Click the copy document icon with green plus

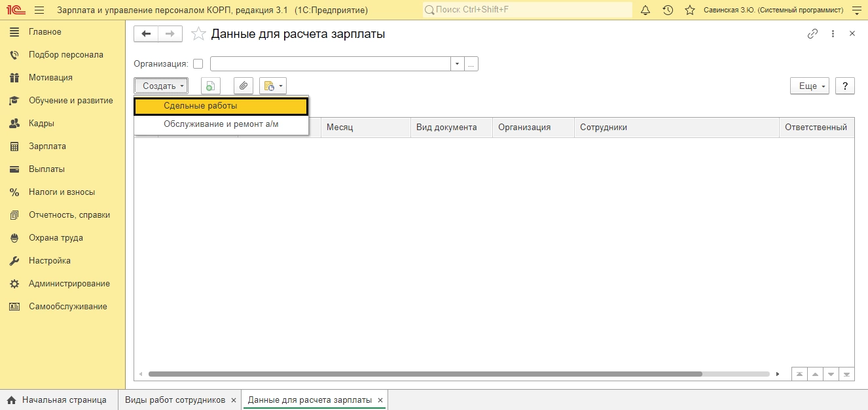coord(211,86)
